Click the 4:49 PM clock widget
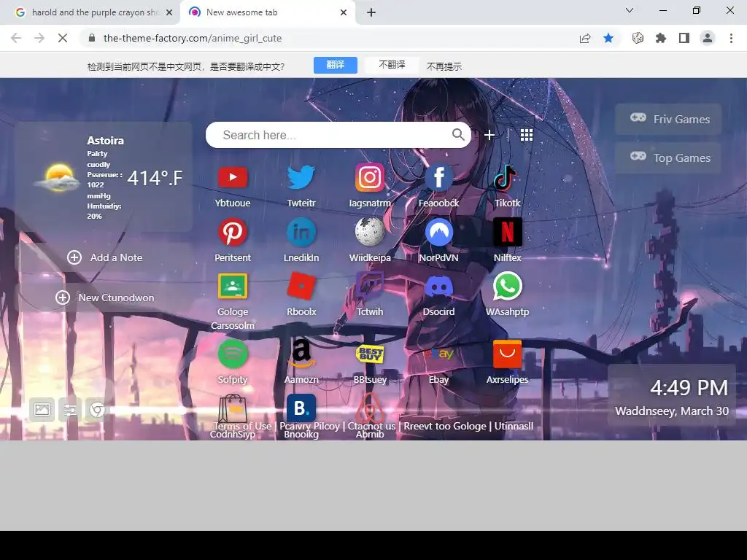 pos(689,388)
